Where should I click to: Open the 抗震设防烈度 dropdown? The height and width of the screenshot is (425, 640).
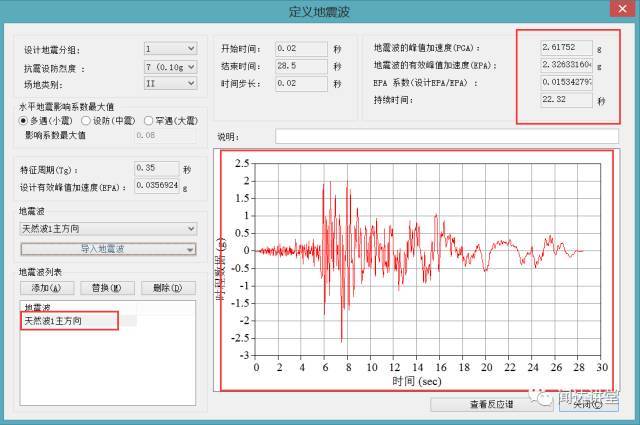pos(171,67)
